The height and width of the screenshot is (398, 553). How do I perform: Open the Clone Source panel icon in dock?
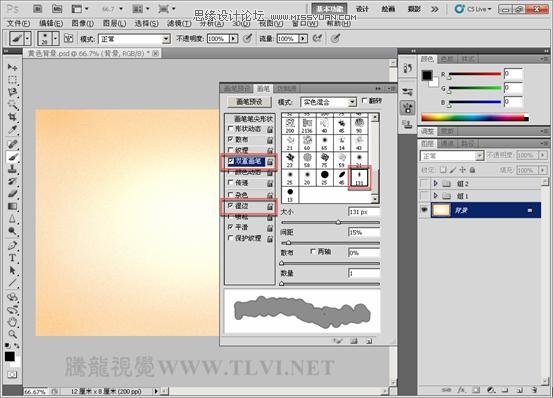click(407, 124)
